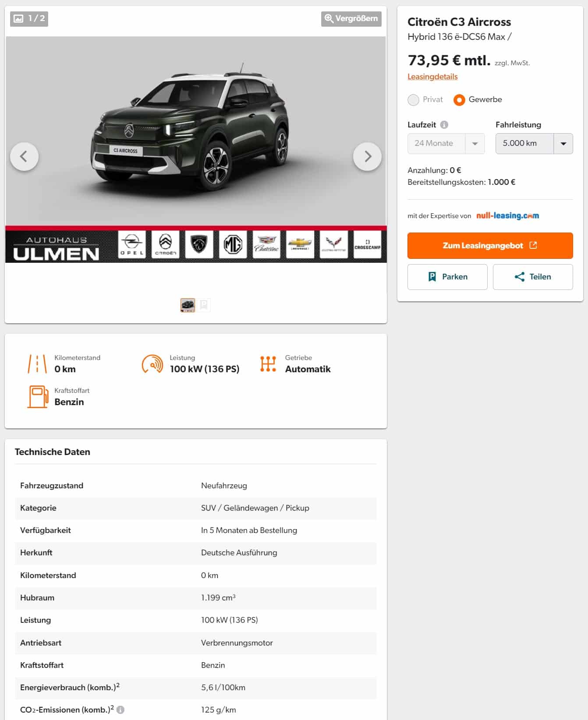Select the Gewerbe radio option
Screen dimensions: 588x720
point(459,100)
